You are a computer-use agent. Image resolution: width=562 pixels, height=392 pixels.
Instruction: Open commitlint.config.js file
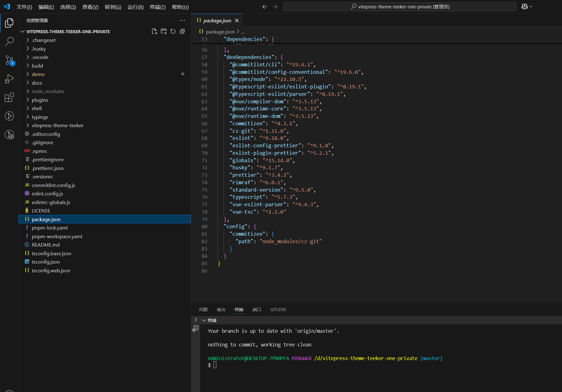point(53,185)
